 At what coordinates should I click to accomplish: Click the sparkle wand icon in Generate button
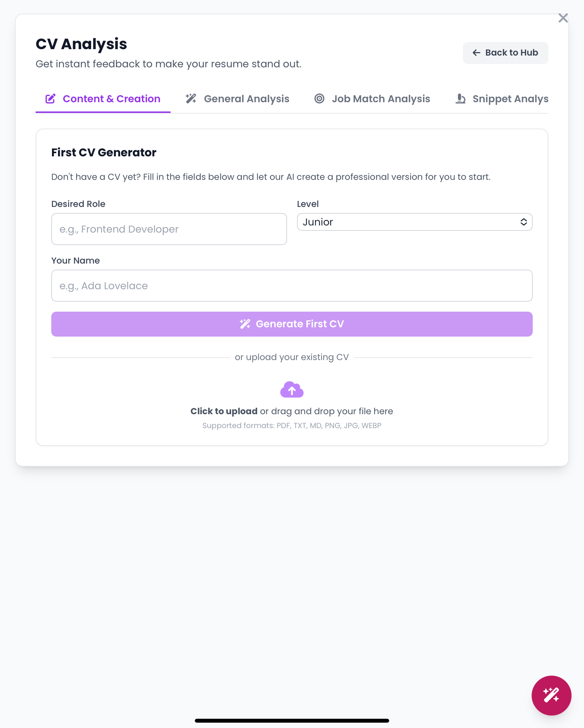[x=245, y=324]
